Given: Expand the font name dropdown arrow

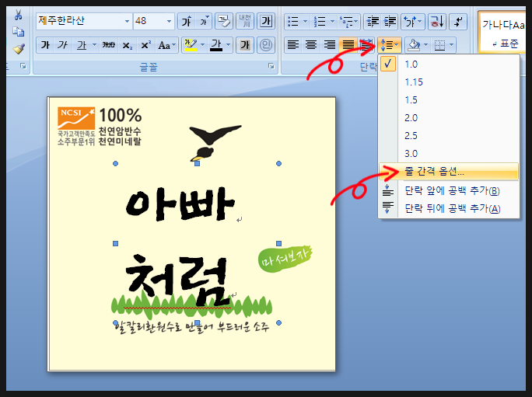Looking at the screenshot, I should tap(127, 21).
